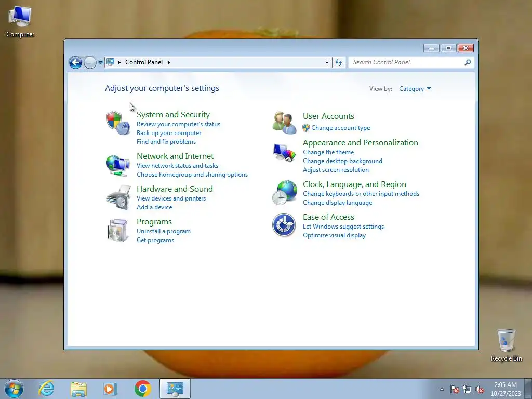The image size is (532, 399).
Task: Show hidden tray icons arrow
Action: pyautogui.click(x=442, y=390)
